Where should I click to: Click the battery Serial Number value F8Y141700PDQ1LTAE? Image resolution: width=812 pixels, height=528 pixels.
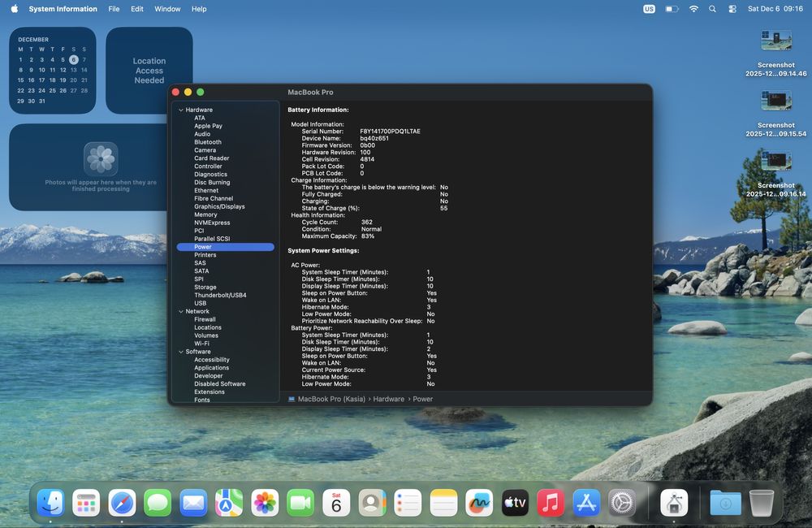click(x=390, y=131)
